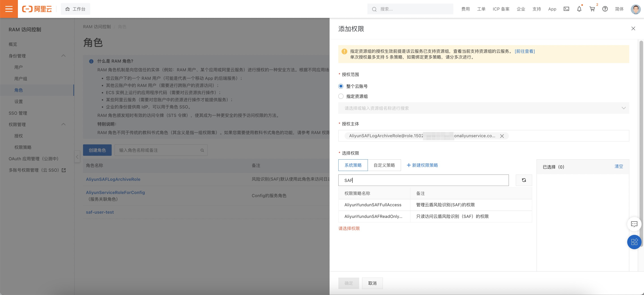Image resolution: width=644 pixels, height=295 pixels.
Task: Go to OAuth 应用管理 in the sidebar
Action: (34, 159)
